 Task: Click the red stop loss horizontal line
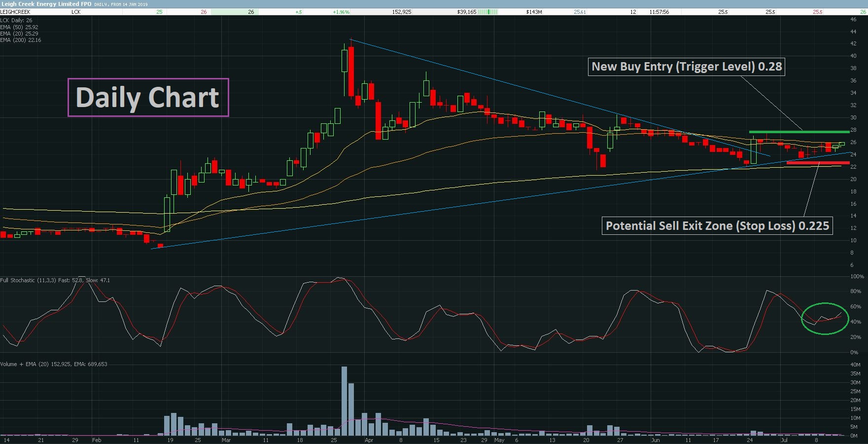818,163
